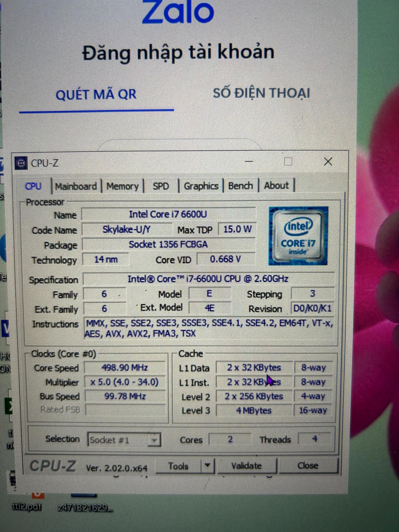The height and width of the screenshot is (532, 399).
Task: Open the Memory tab in CPU-Z
Action: [122, 186]
